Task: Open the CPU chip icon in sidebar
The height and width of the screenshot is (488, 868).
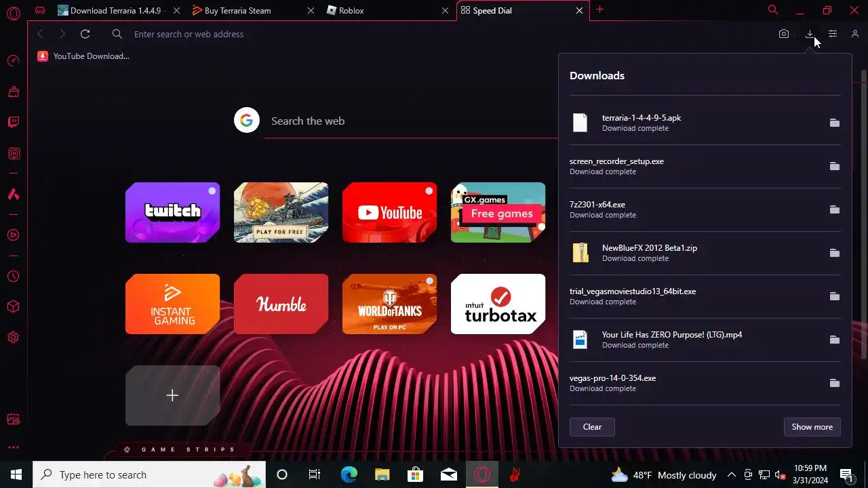Action: (x=13, y=154)
